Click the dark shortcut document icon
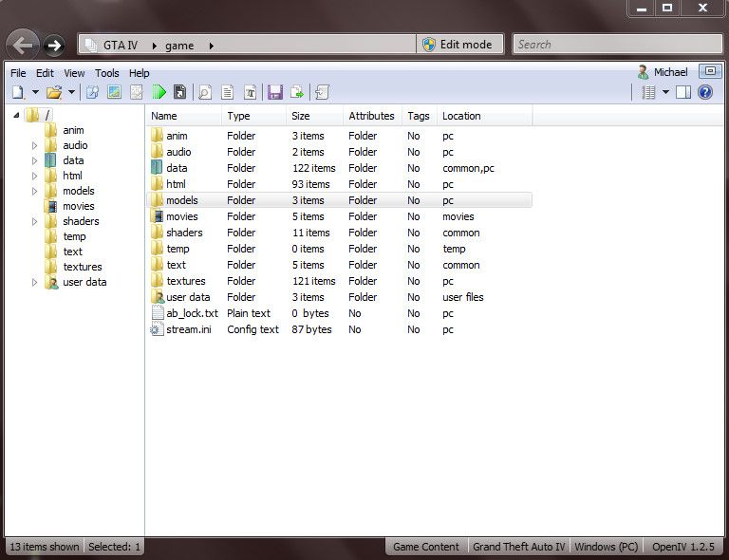Screen dimensions: 729x560 point(180,92)
